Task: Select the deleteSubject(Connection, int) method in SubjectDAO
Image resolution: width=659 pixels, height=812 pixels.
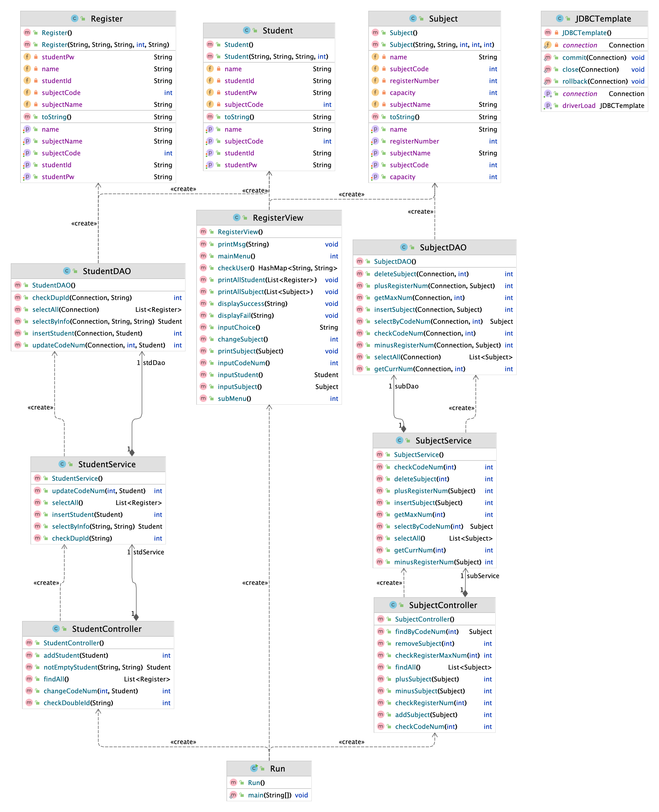Action: (434, 274)
